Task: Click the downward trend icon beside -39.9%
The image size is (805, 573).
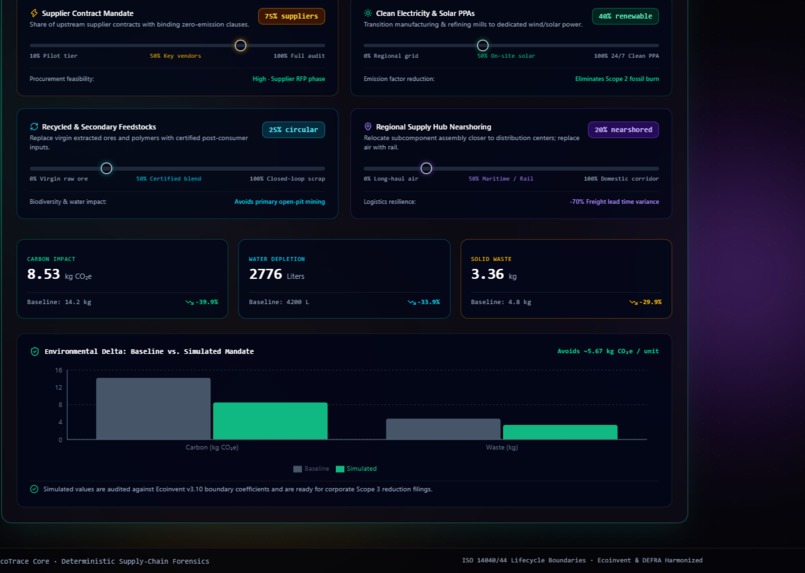Action: (189, 302)
